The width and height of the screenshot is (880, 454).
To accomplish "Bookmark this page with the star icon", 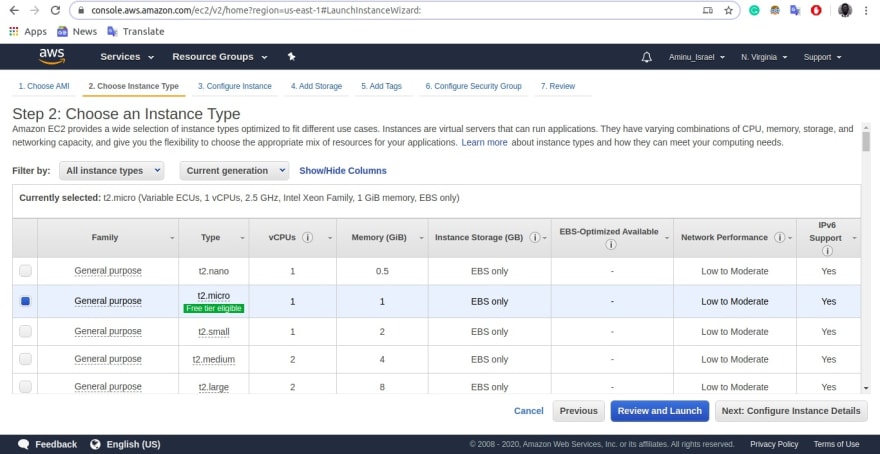I will pos(728,10).
